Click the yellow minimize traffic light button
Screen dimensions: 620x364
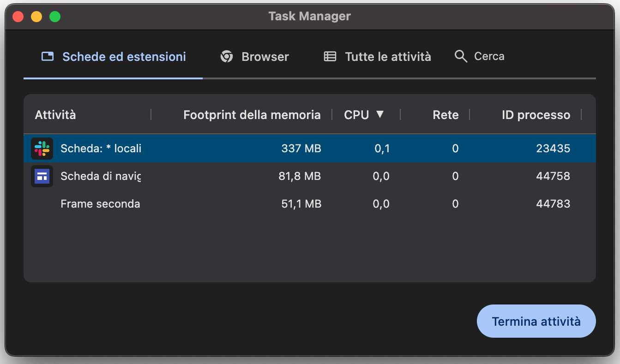[36, 16]
